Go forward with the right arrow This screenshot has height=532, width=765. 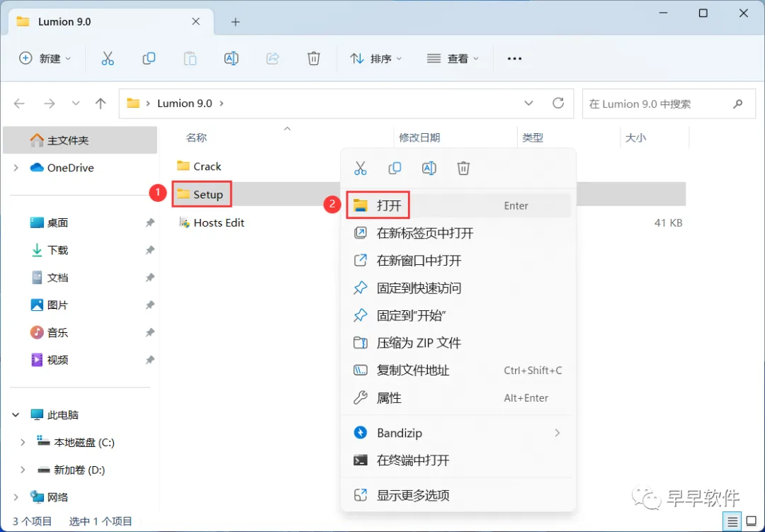(x=50, y=103)
